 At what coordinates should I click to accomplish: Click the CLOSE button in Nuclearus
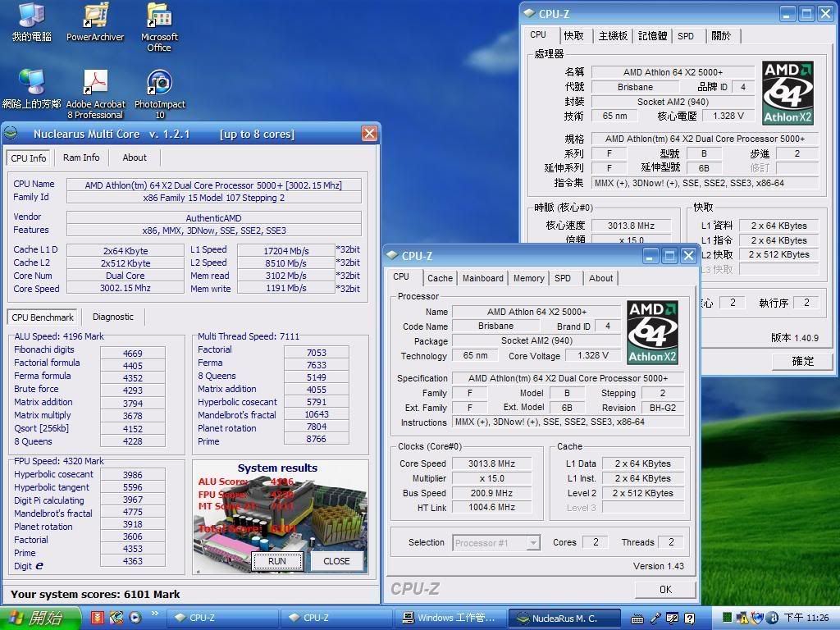click(x=336, y=561)
